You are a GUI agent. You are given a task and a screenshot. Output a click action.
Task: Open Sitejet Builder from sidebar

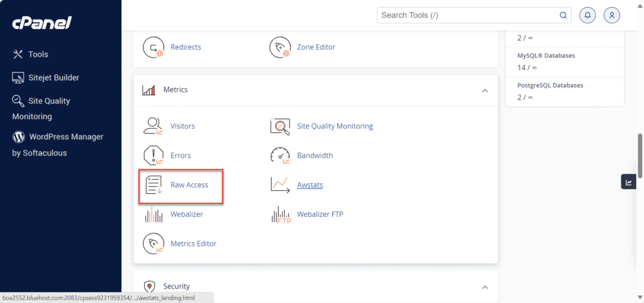(x=53, y=77)
